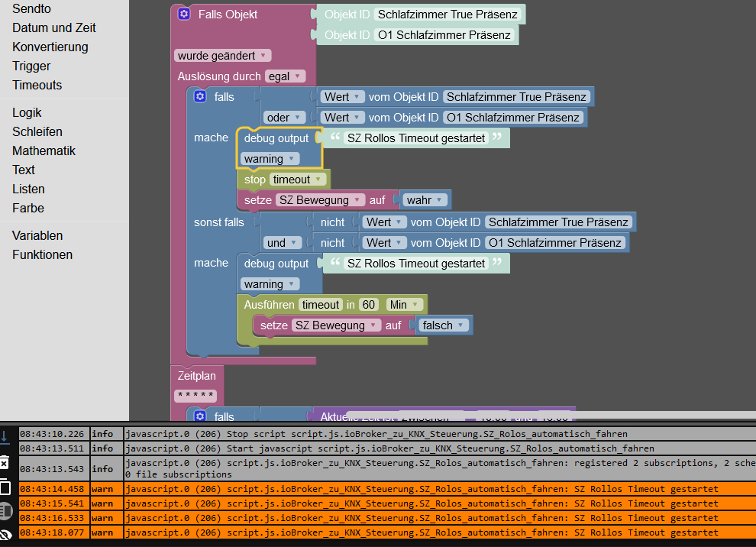Click the scroll-to-bottom arrow icon in log panel
Viewport: 756px width, 547px height.
tap(5, 437)
